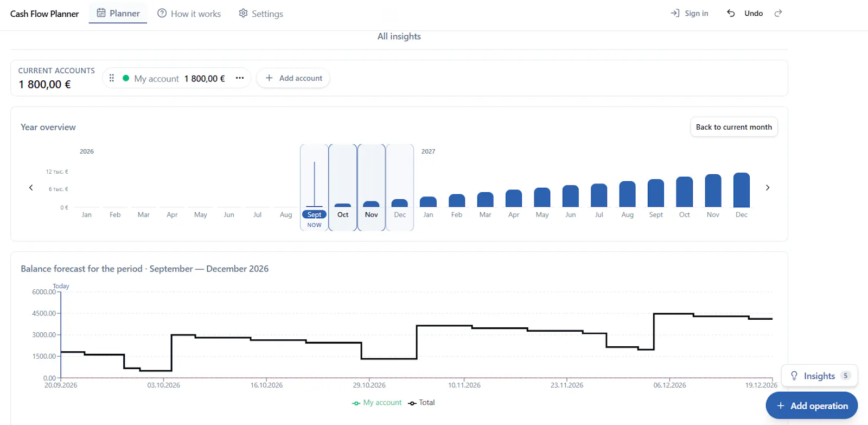Click the Year overview heading
Screen dimensions: 868x425
point(48,127)
